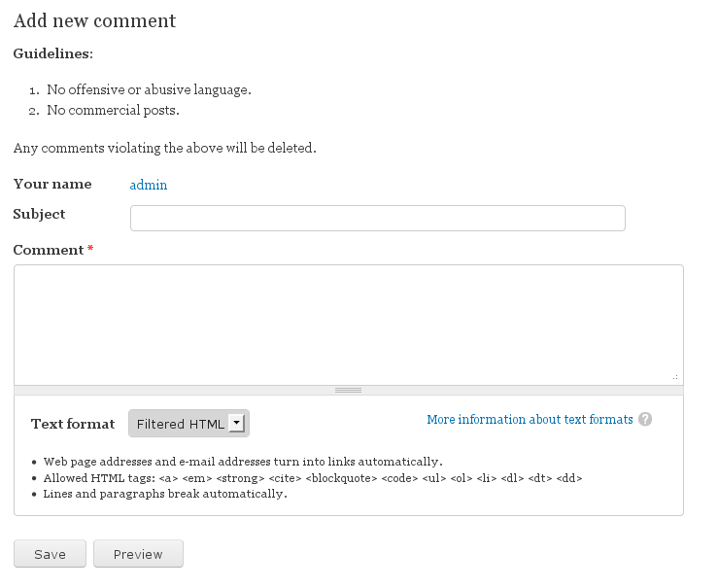This screenshot has height=588, width=718.
Task: Open More information about text formats
Action: point(530,420)
